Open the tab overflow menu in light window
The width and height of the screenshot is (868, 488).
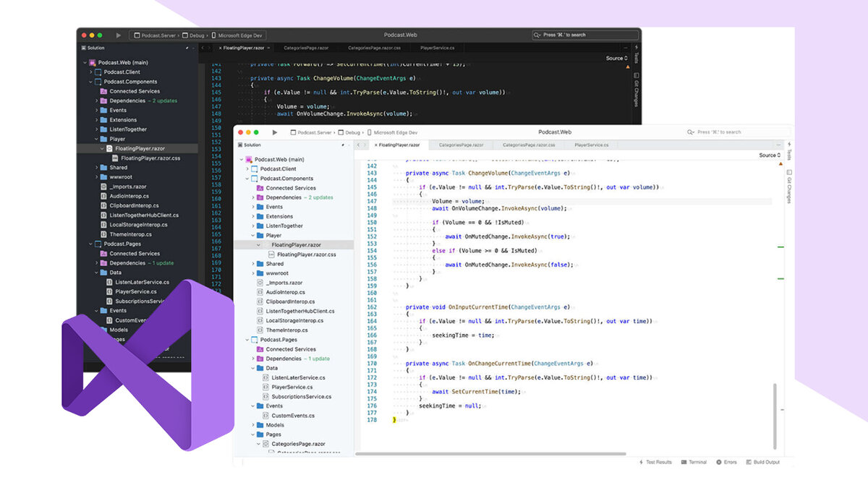(x=778, y=145)
